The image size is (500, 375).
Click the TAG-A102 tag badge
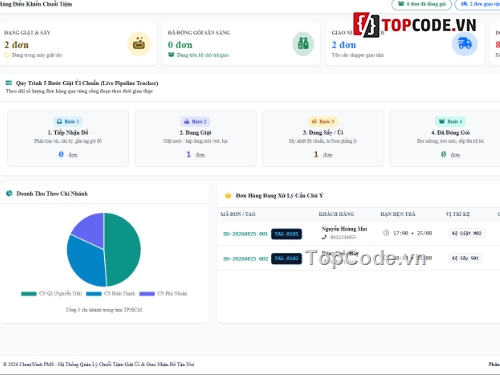coord(286,258)
